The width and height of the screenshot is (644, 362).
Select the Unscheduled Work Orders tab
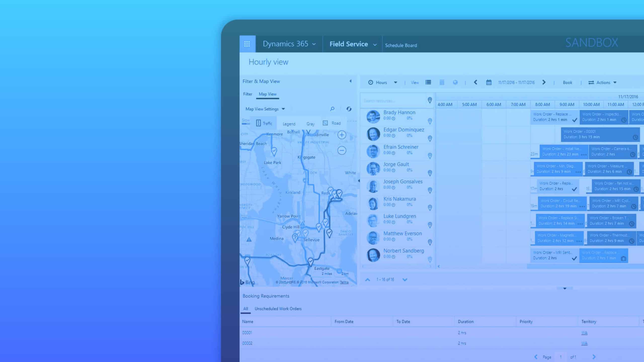[x=278, y=308]
